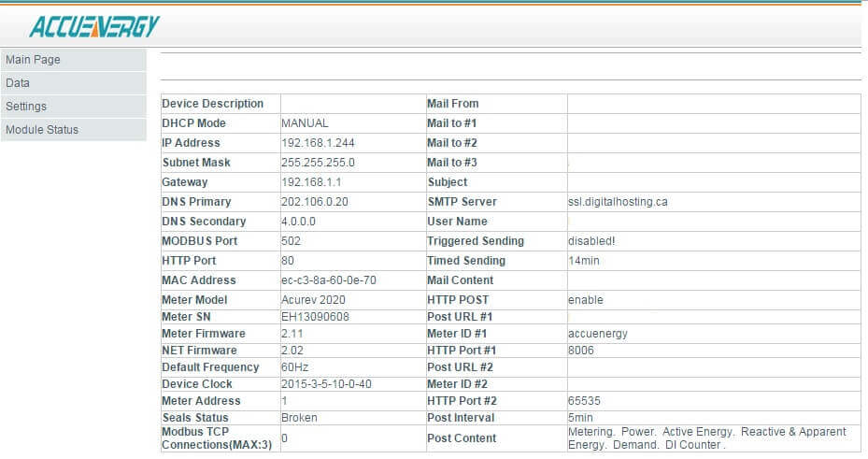The width and height of the screenshot is (868, 459).
Task: Click the Accuenergy logo
Action: 94,27
